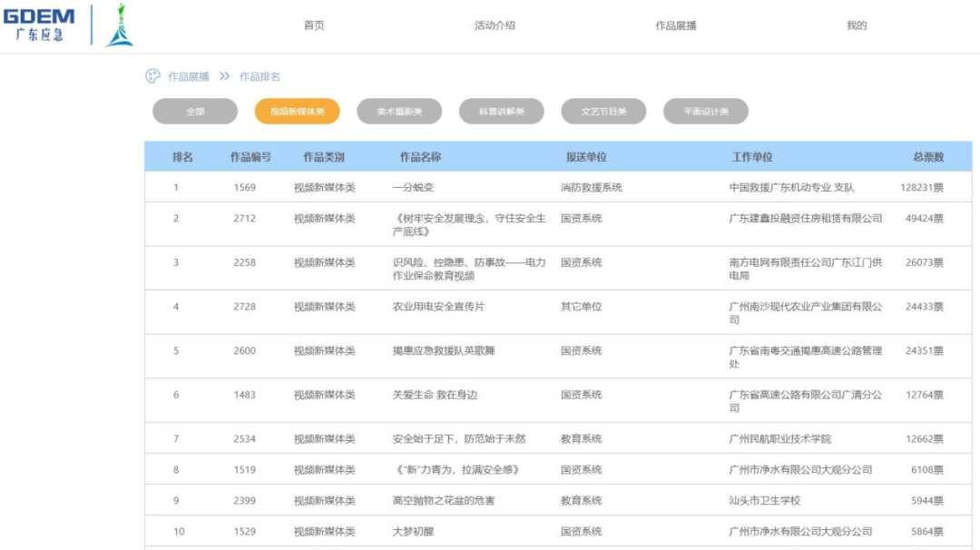The image size is (980, 550).
Task: Click 广东建鑫投融资住房租赁有限公司 cell
Action: pyautogui.click(x=806, y=218)
